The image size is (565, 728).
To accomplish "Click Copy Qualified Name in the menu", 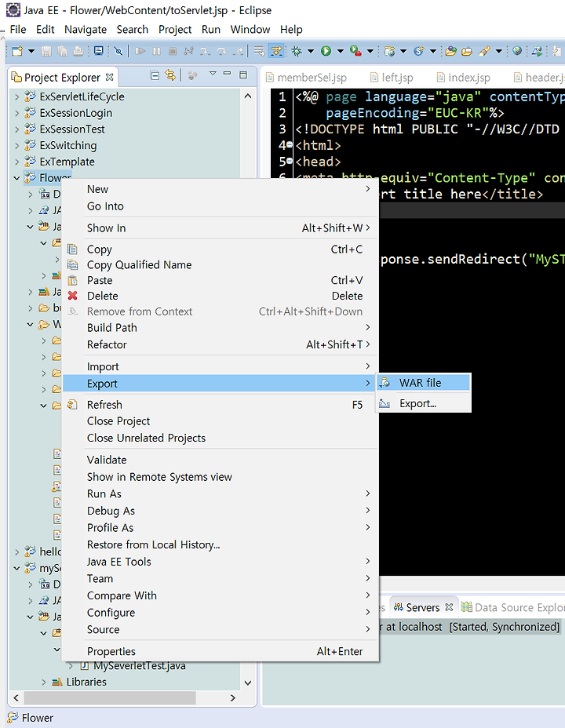I will pos(220,264).
